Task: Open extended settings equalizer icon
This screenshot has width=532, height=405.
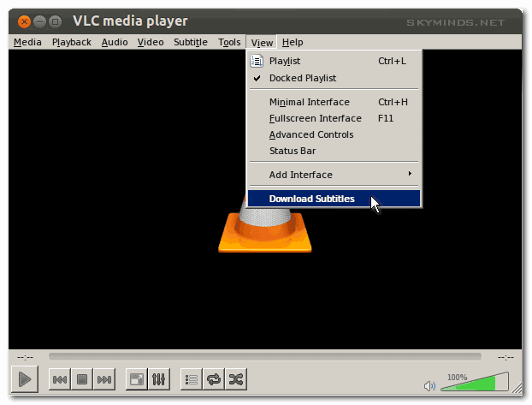Action: tap(159, 379)
